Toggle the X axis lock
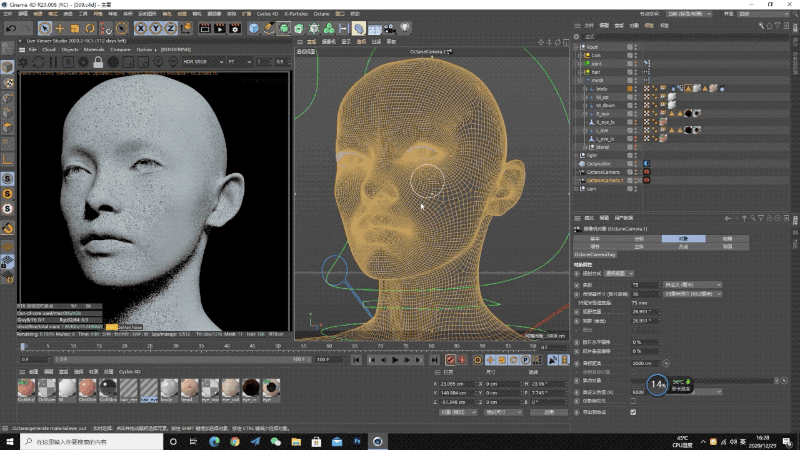Image resolution: width=800 pixels, height=450 pixels. tap(141, 28)
